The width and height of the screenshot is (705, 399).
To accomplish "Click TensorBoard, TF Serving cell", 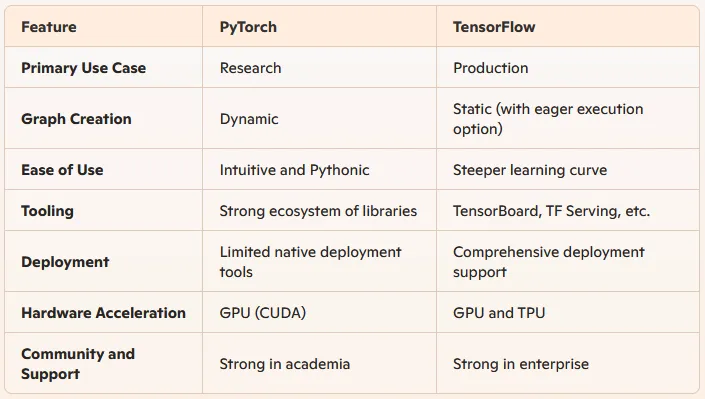I will click(551, 211).
